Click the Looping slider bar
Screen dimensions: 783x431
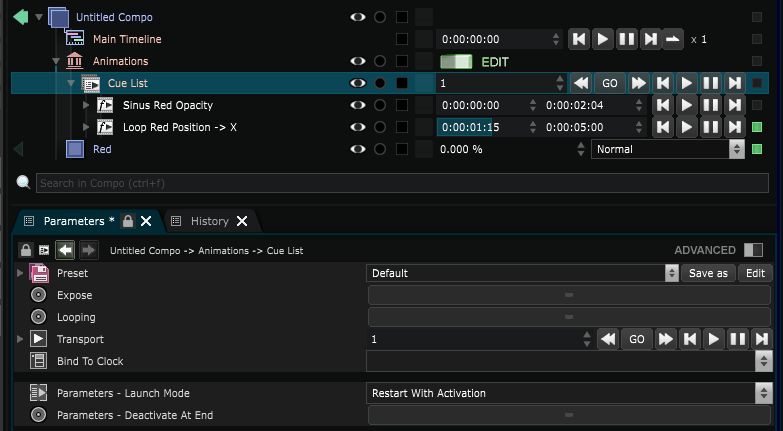[x=569, y=317]
